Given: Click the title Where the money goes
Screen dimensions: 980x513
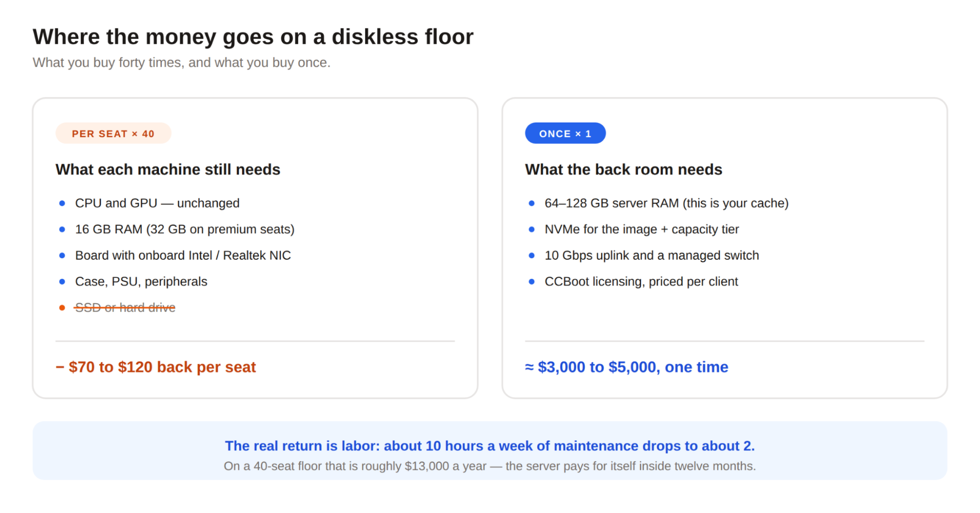Looking at the screenshot, I should pyautogui.click(x=253, y=37).
